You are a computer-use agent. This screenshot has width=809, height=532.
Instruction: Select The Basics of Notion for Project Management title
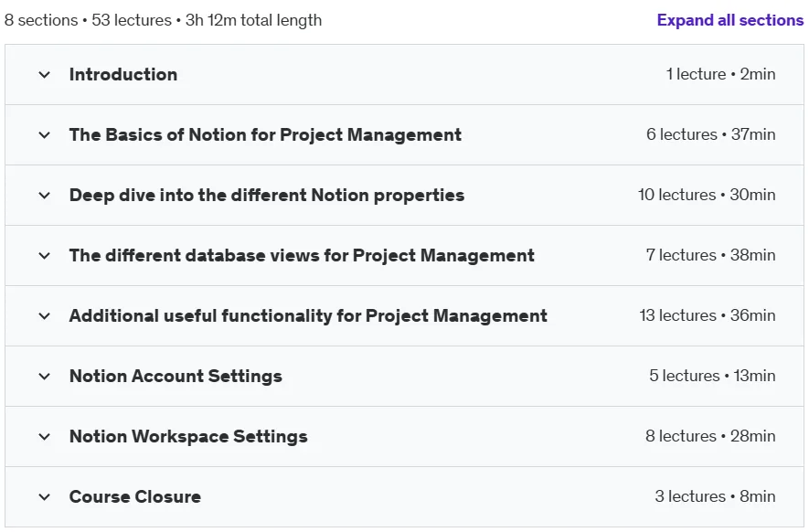pyautogui.click(x=265, y=134)
